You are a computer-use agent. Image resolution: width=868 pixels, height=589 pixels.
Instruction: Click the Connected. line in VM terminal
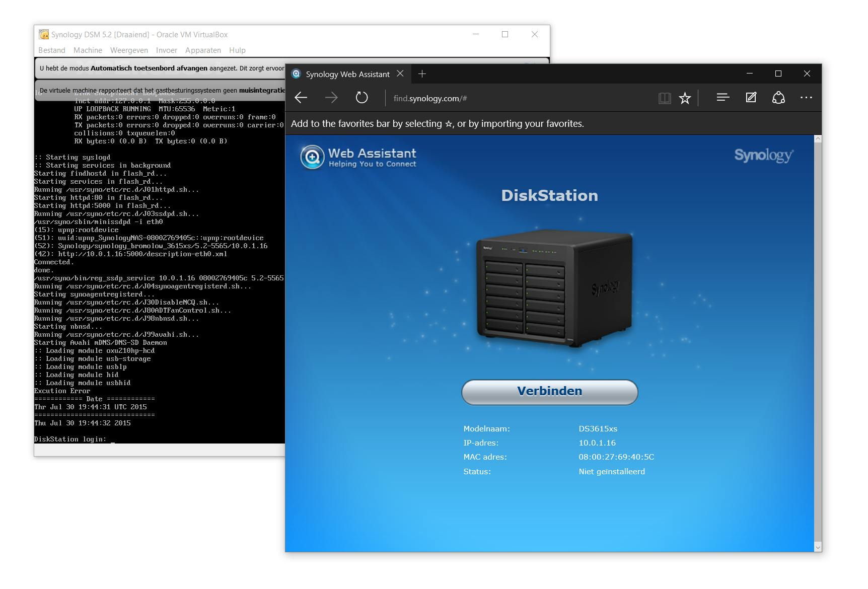54,262
